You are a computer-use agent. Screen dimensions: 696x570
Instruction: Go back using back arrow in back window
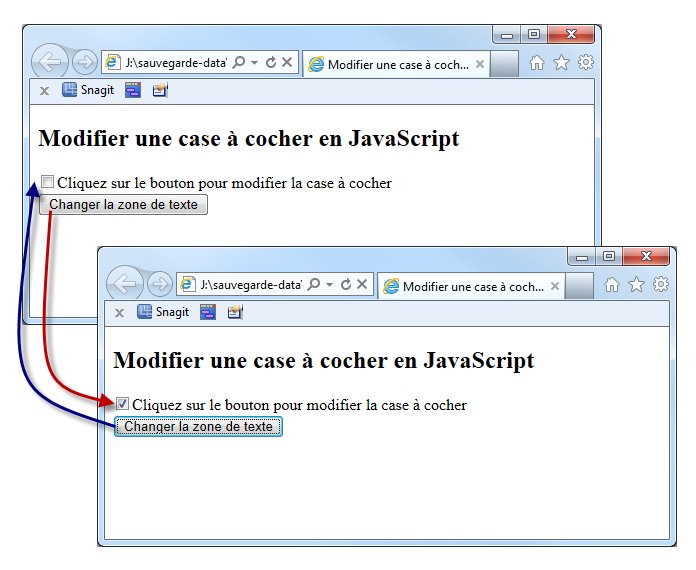tap(50, 62)
